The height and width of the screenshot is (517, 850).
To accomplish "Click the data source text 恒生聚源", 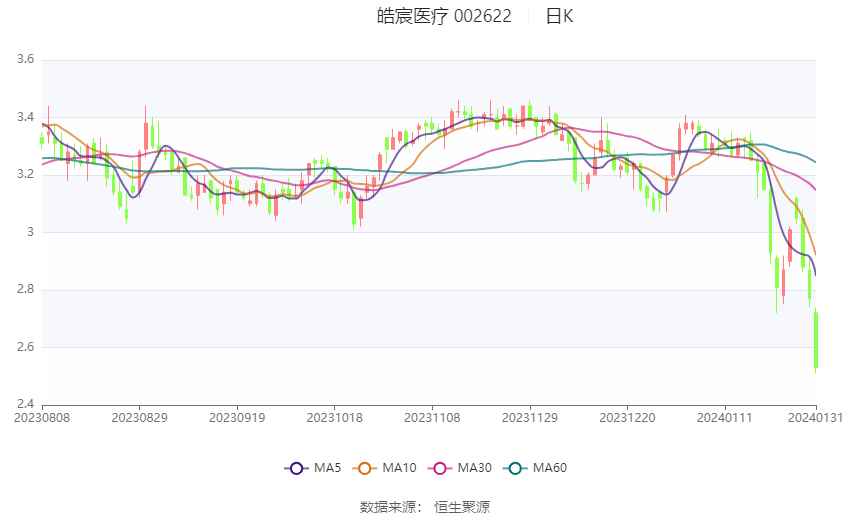I will point(462,507).
